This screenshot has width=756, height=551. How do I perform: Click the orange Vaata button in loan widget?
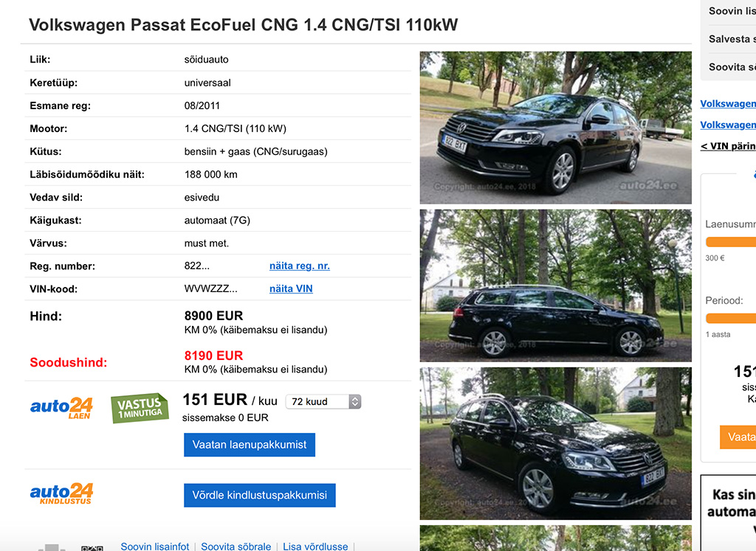[738, 437]
